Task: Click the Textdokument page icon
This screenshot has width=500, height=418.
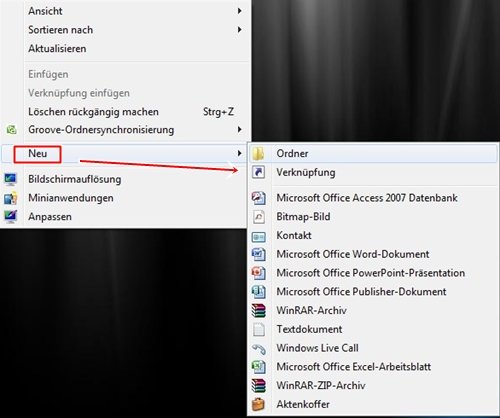Action: pyautogui.click(x=258, y=329)
